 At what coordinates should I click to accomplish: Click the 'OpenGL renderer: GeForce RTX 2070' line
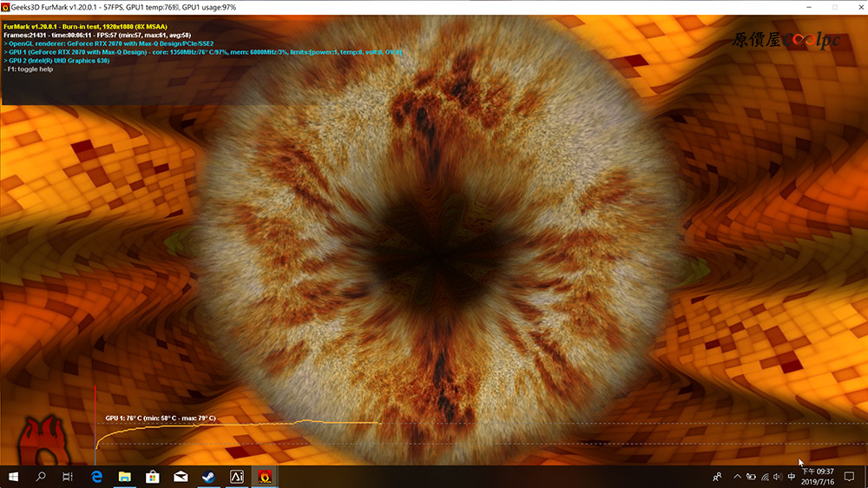(x=108, y=43)
